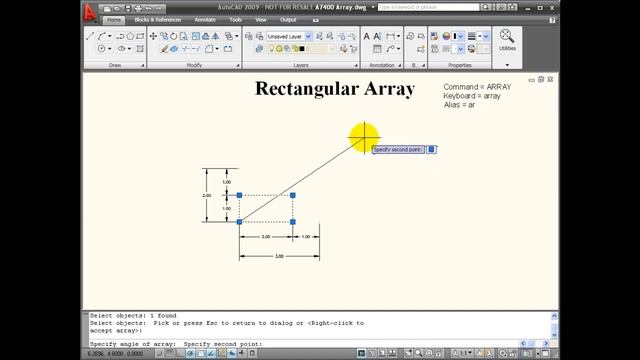
Task: Expand the Draw panel arrow
Action: pos(142,65)
